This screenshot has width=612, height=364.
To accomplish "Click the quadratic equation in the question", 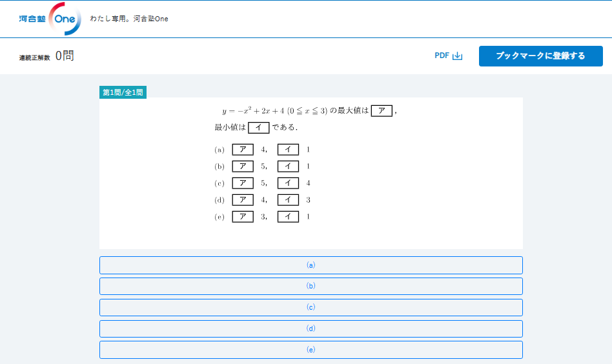I will click(x=275, y=110).
